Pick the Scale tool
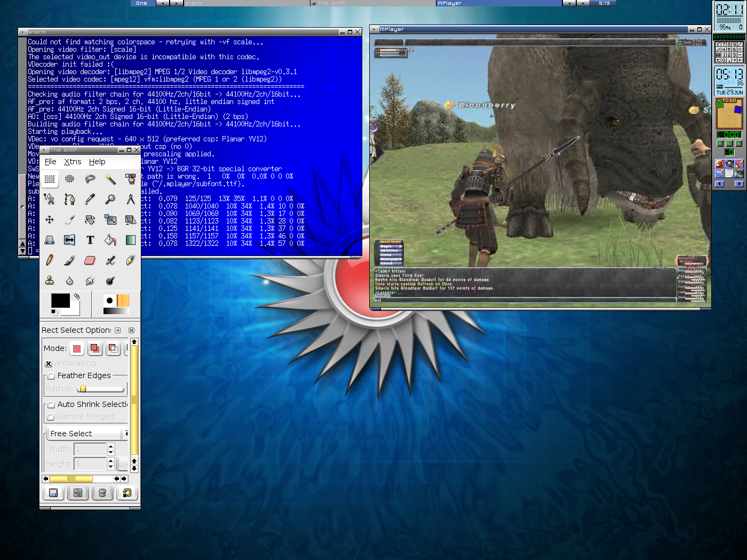747x560 pixels. point(110,220)
